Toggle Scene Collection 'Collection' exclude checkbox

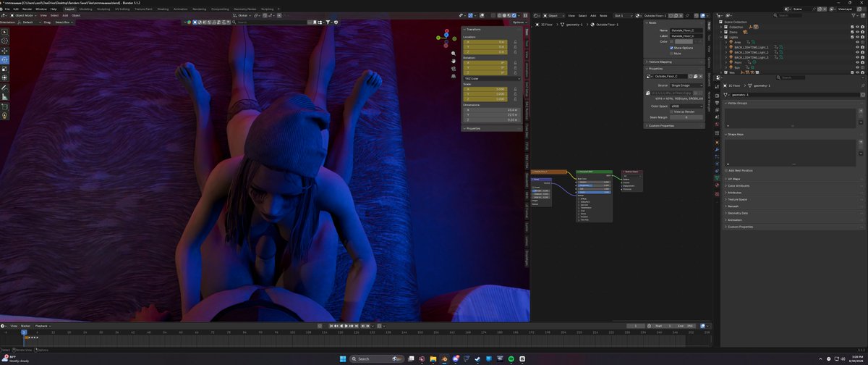(x=852, y=27)
